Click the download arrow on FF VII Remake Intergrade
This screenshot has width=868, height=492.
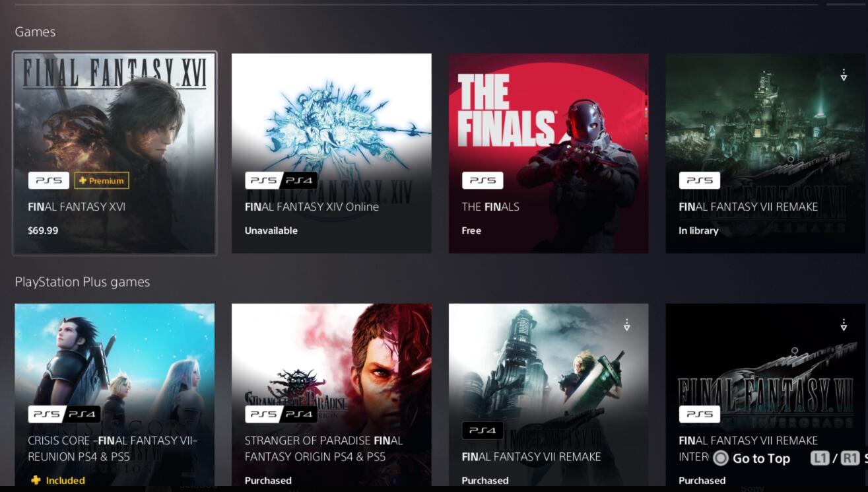point(844,325)
